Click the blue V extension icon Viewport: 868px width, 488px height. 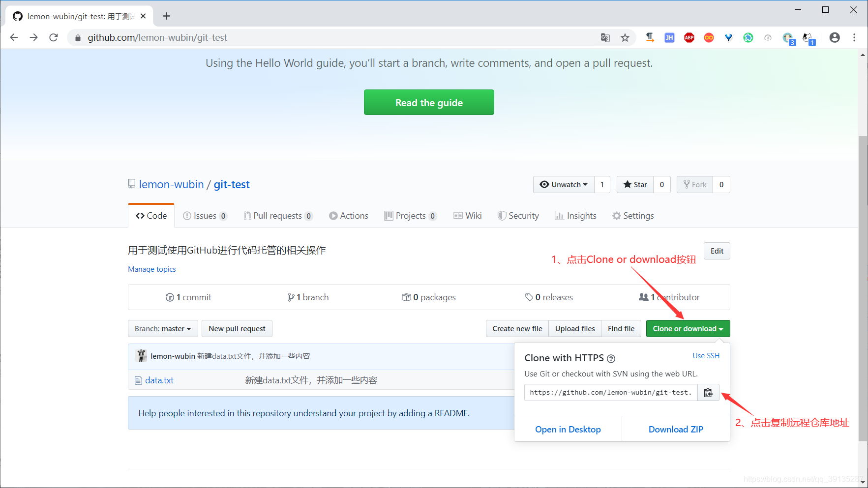tap(728, 37)
